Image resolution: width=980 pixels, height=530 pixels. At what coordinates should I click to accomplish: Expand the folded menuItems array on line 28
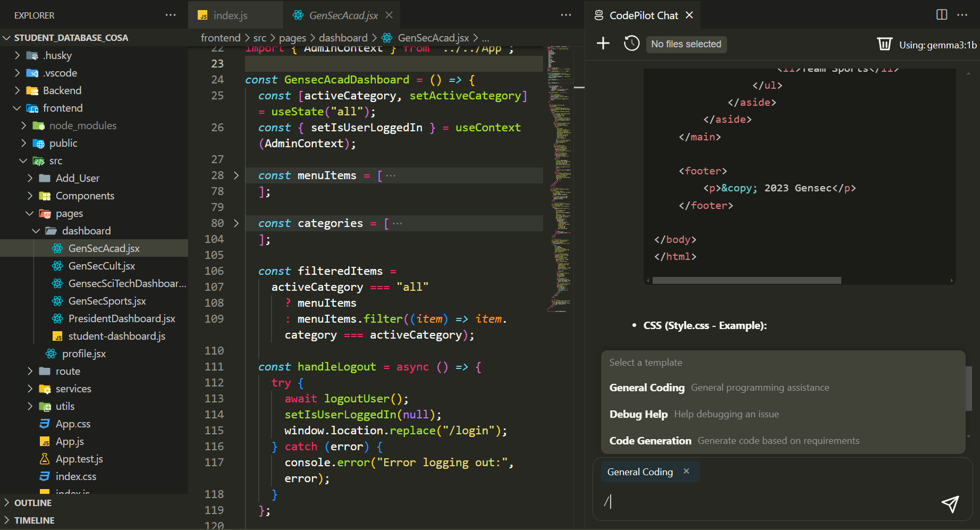tap(236, 175)
